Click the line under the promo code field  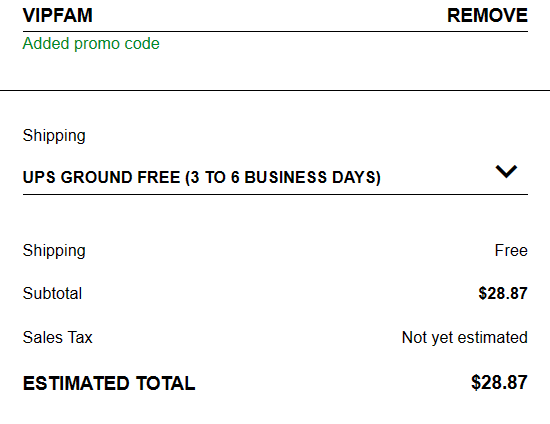click(x=275, y=32)
